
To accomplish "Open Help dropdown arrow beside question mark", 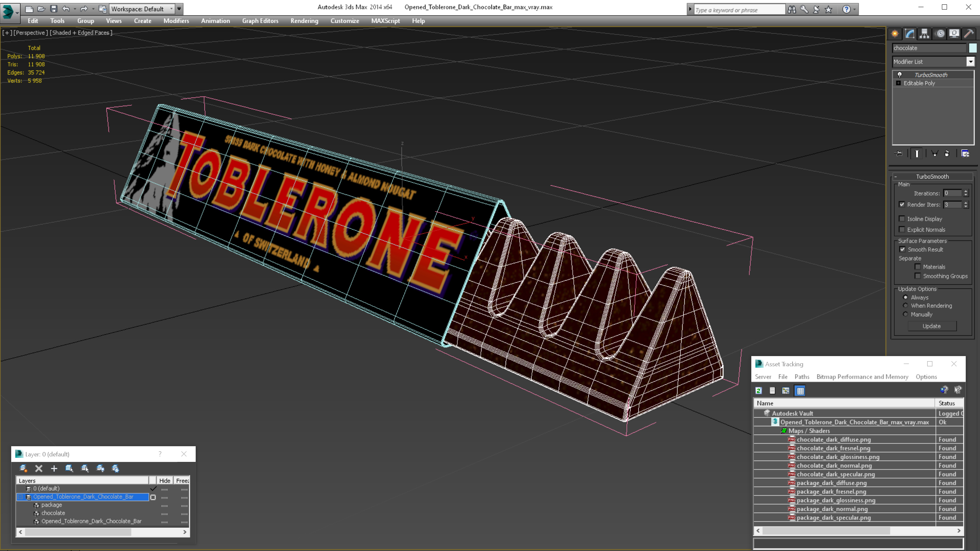I will [854, 10].
